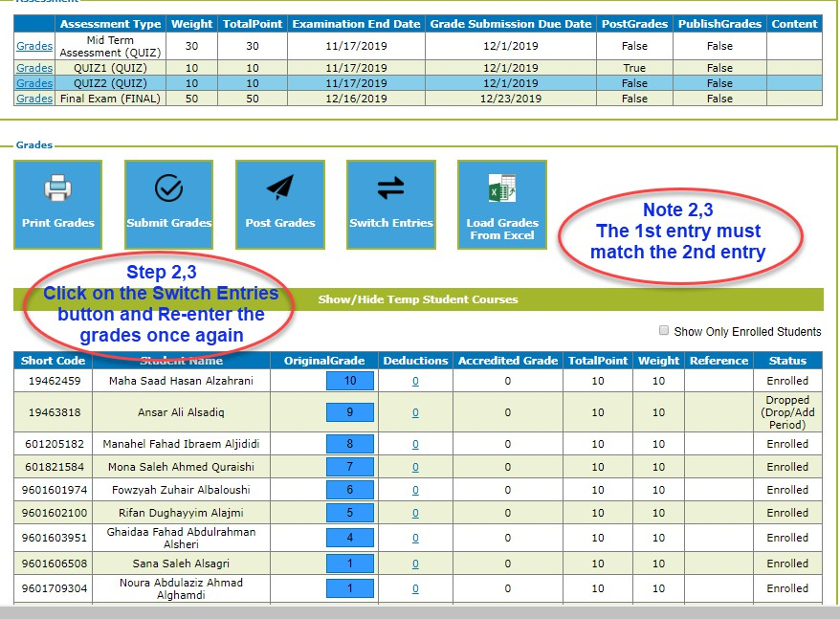Click the Post Grades paper plane icon

(x=279, y=188)
